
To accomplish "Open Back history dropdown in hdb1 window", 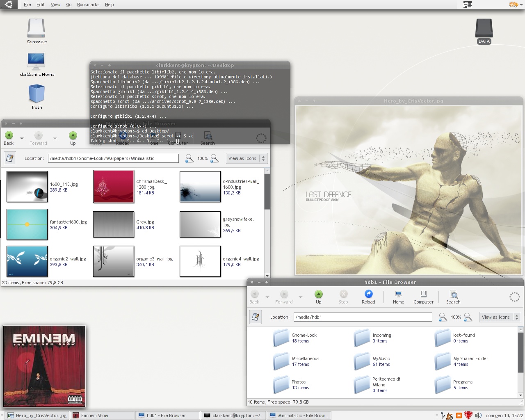I will [x=267, y=297].
